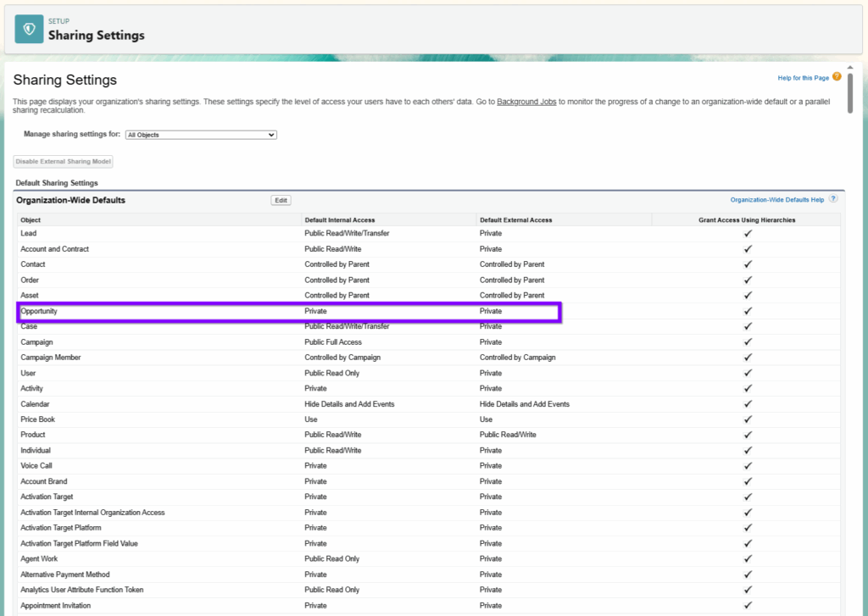Screen dimensions: 868x616
Task: Click Public Read/Write/Transfer in the Lead row
Action: pos(347,234)
